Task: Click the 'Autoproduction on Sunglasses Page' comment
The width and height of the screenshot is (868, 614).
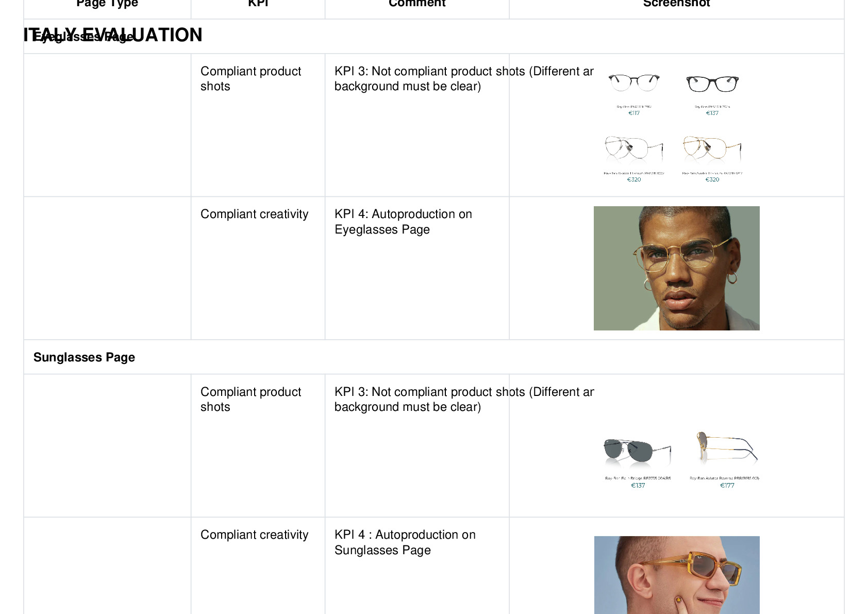Action: [x=405, y=542]
